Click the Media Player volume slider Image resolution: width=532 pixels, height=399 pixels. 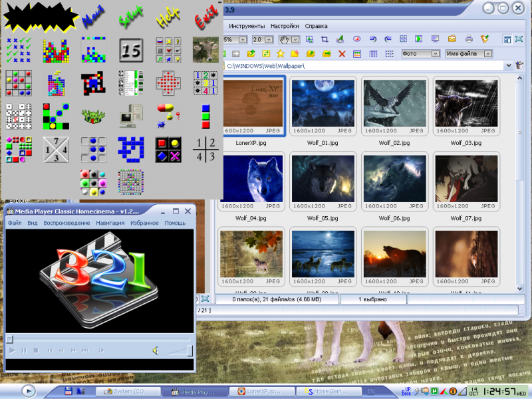[178, 351]
